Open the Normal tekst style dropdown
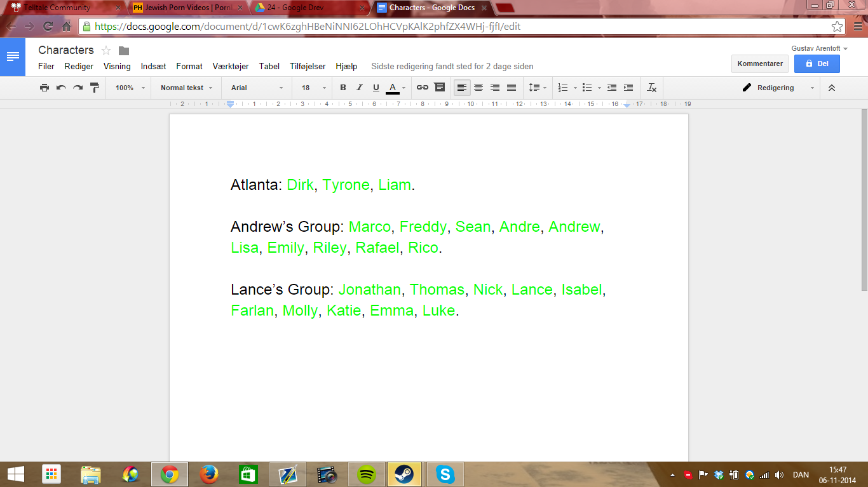The height and width of the screenshot is (487, 868). coord(186,88)
